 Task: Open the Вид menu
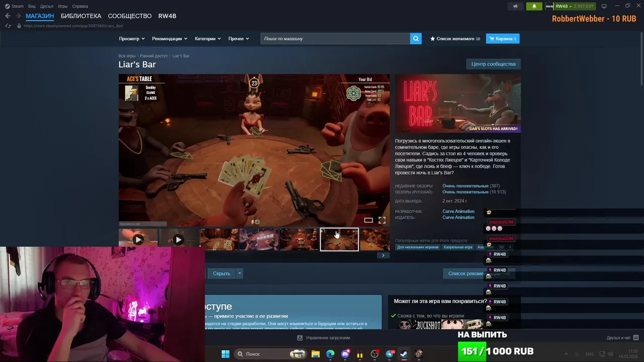pos(32,7)
